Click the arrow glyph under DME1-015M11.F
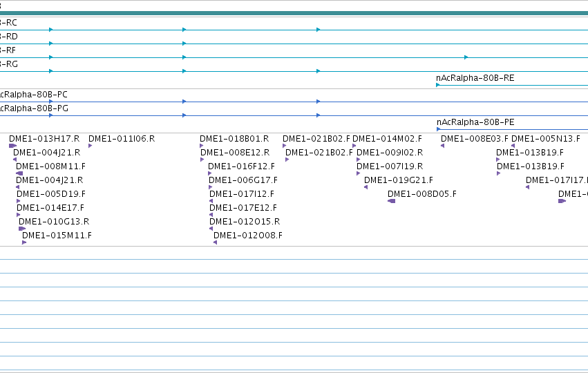The width and height of the screenshot is (588, 373). (x=24, y=242)
